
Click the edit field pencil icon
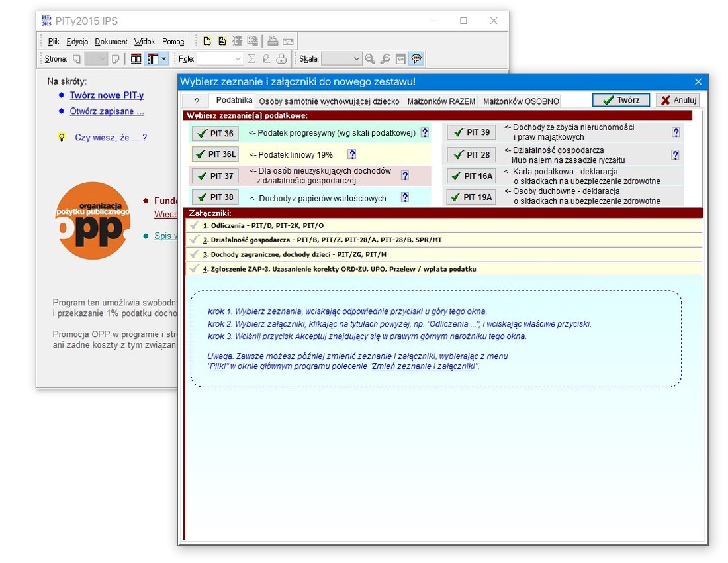[267, 59]
